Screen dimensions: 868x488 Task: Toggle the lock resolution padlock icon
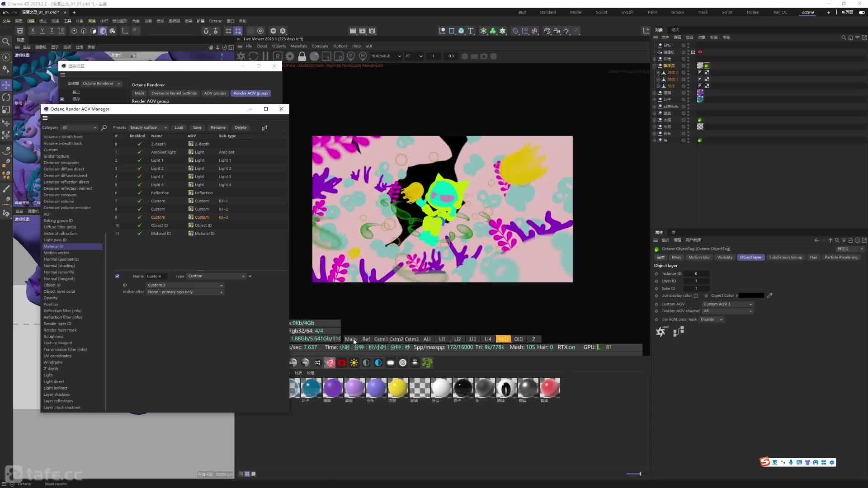point(302,56)
